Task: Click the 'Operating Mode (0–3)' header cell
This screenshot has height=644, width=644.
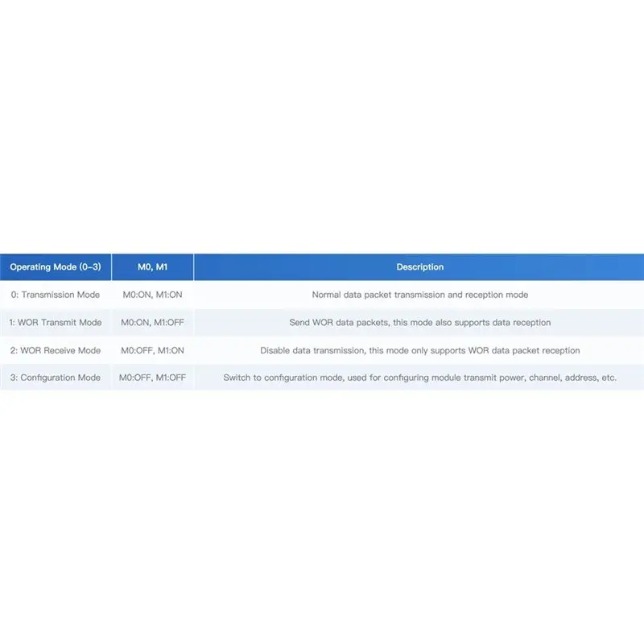Action: (56, 267)
